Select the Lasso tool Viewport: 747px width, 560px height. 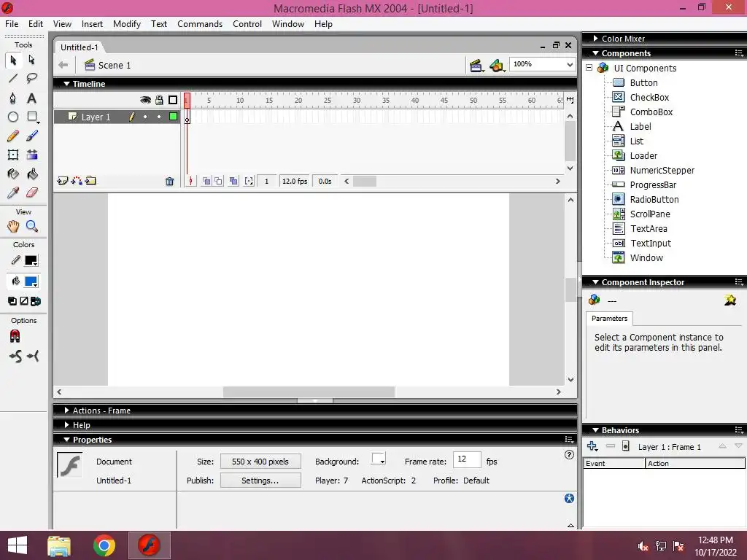pos(32,79)
